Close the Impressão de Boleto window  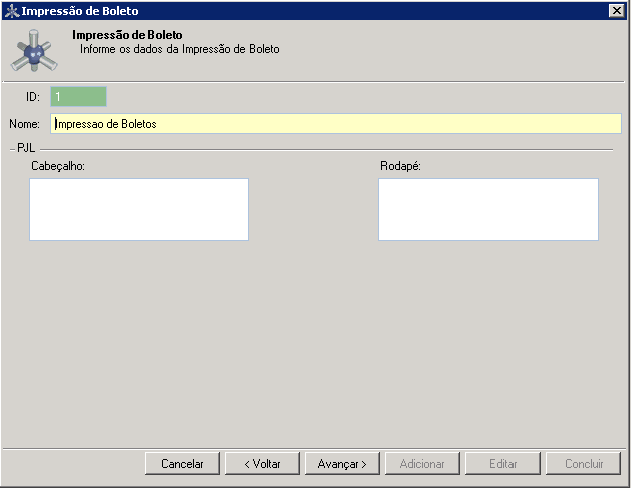pyautogui.click(x=617, y=10)
